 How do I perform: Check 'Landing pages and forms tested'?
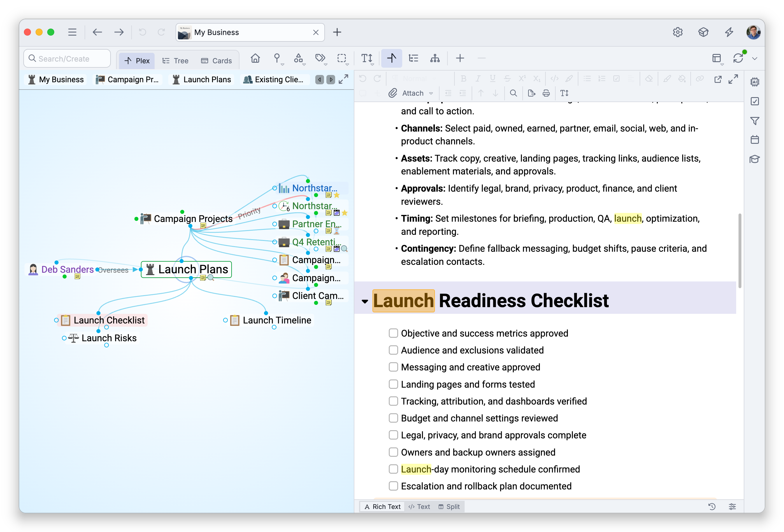point(393,384)
